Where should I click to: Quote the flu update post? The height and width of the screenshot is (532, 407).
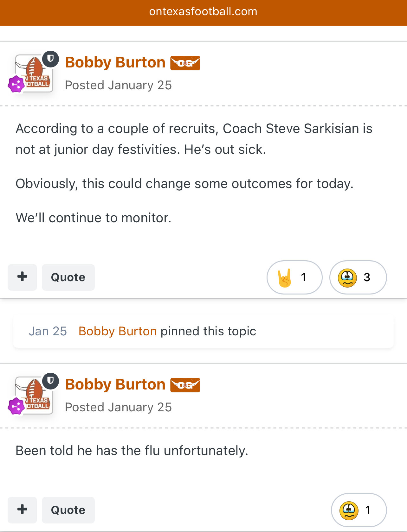tap(68, 510)
